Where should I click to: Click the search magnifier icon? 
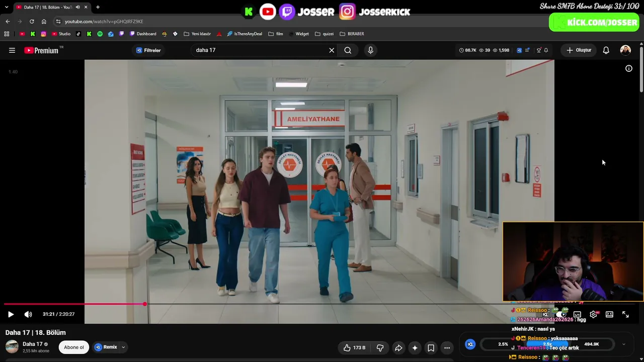(x=348, y=50)
